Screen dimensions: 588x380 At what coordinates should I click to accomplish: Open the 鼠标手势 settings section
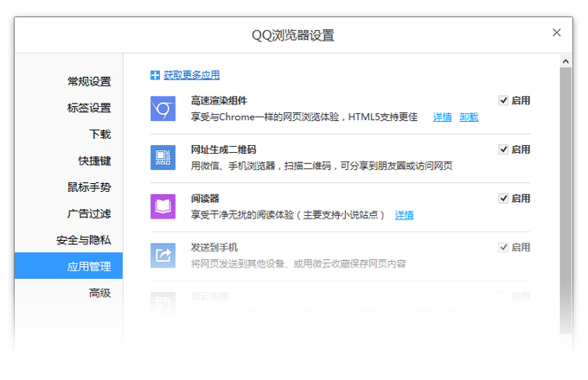tap(89, 187)
